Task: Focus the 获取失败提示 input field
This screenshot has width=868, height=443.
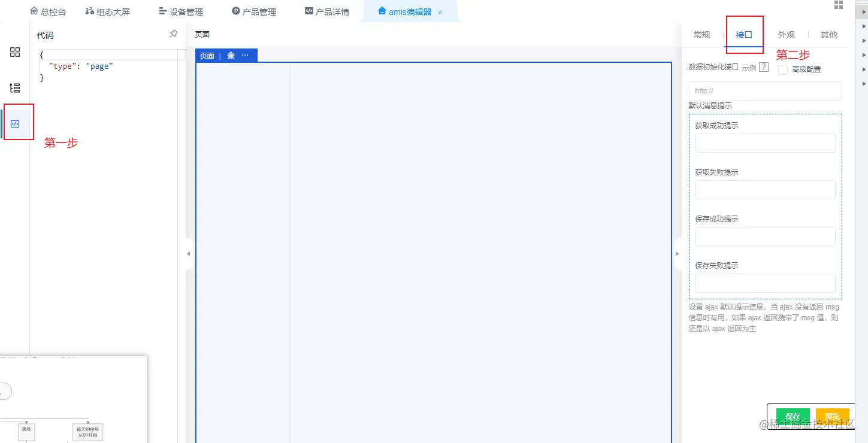Action: [766, 190]
